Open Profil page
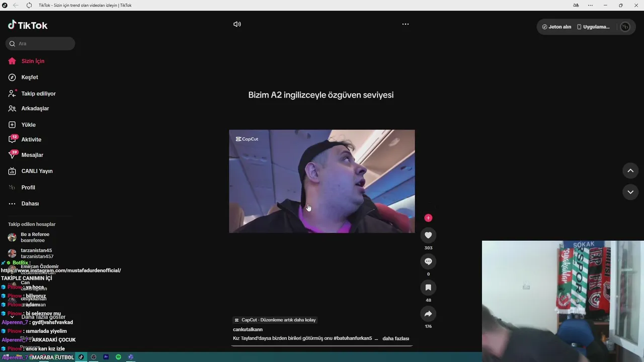644x362 pixels. click(28, 188)
